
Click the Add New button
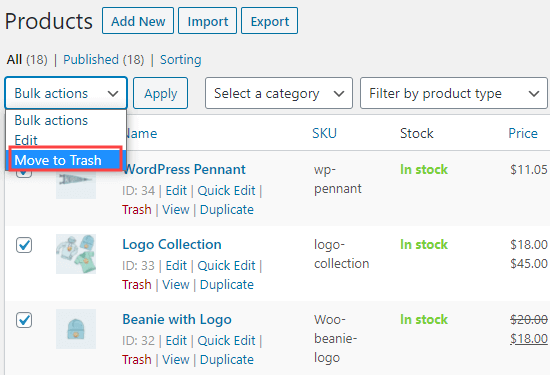coord(138,21)
